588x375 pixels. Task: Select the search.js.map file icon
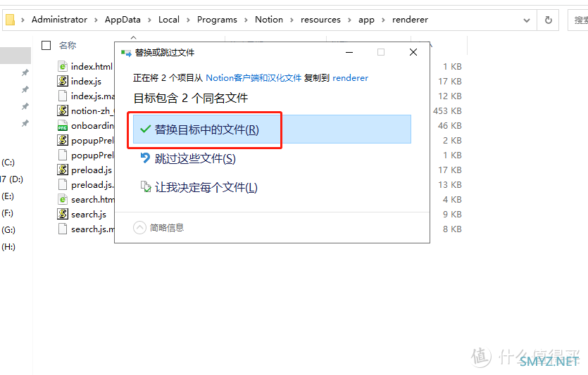63,229
